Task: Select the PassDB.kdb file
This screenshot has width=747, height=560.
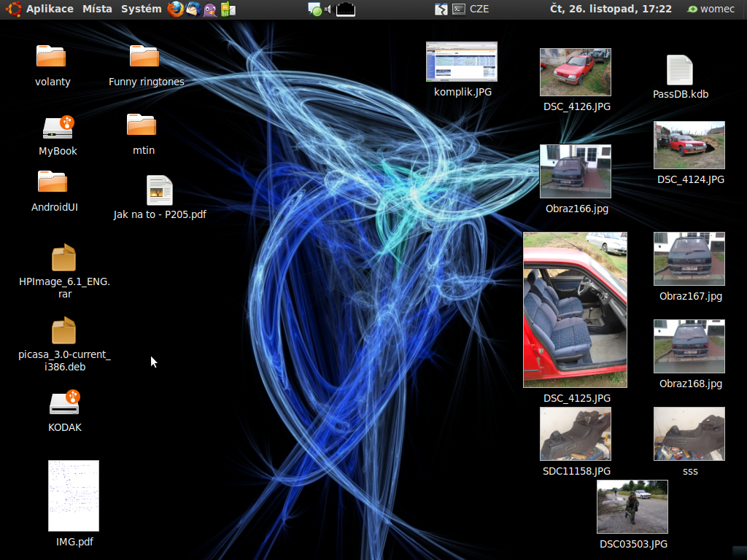Action: point(680,71)
